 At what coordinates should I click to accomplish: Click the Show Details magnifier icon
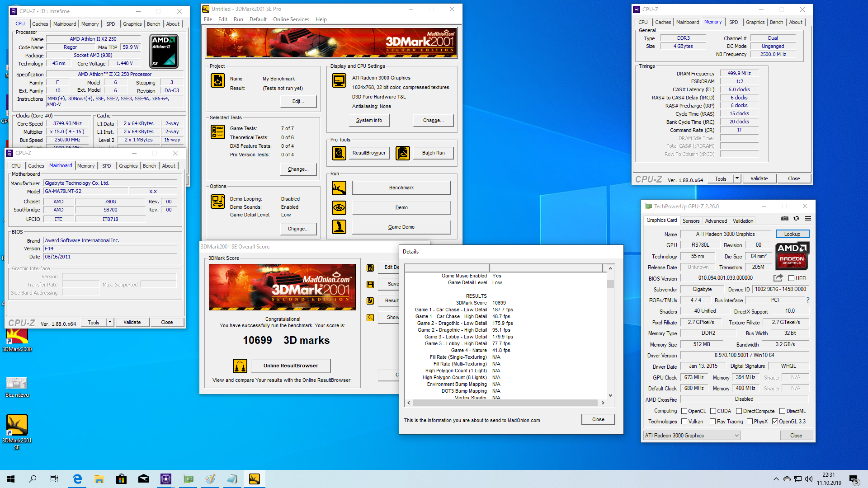[370, 318]
